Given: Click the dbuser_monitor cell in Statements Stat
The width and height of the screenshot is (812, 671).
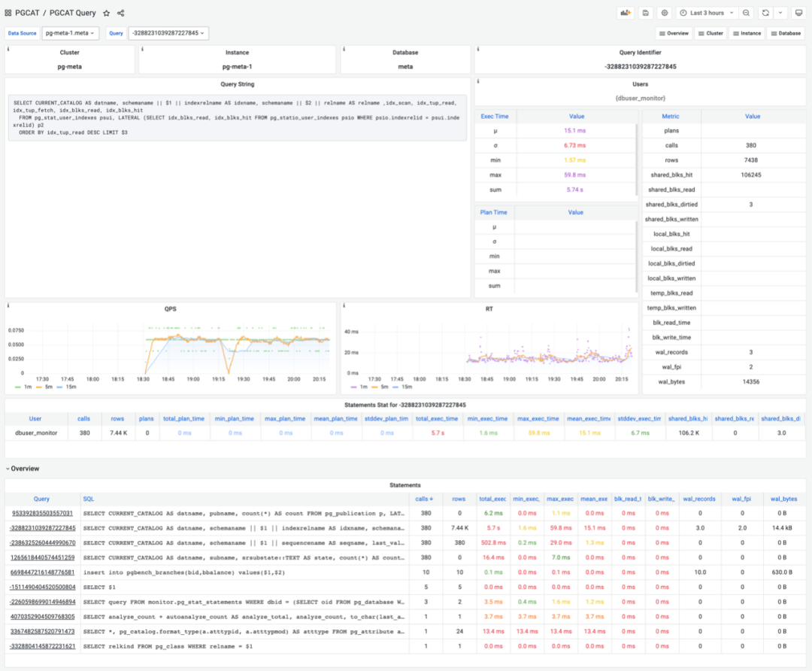Looking at the screenshot, I should (36, 433).
